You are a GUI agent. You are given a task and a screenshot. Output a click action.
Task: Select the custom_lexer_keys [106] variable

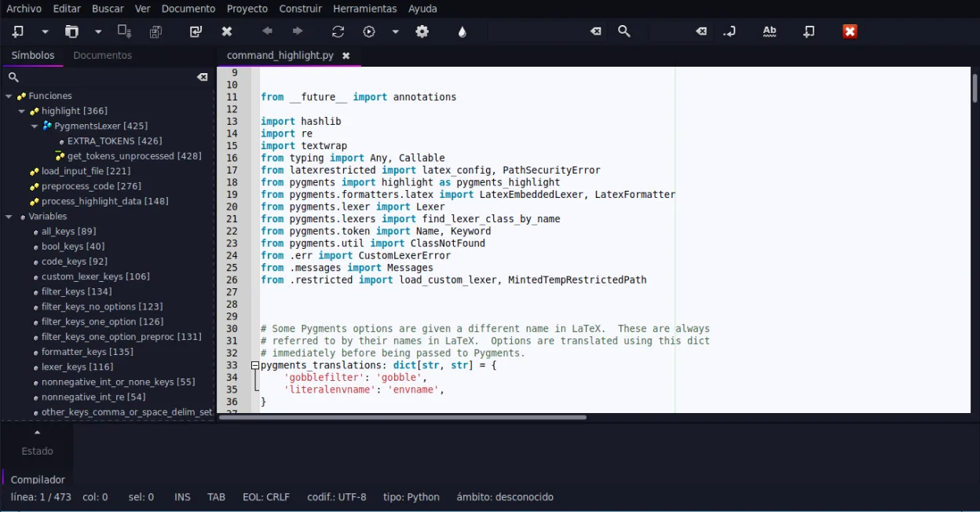(x=96, y=276)
